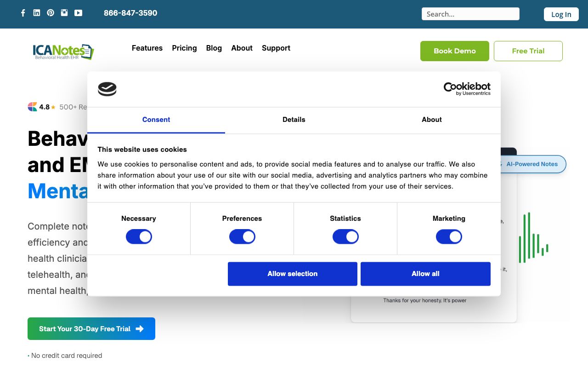Open the YouTube social icon
The height and width of the screenshot is (368, 588).
pyautogui.click(x=79, y=13)
